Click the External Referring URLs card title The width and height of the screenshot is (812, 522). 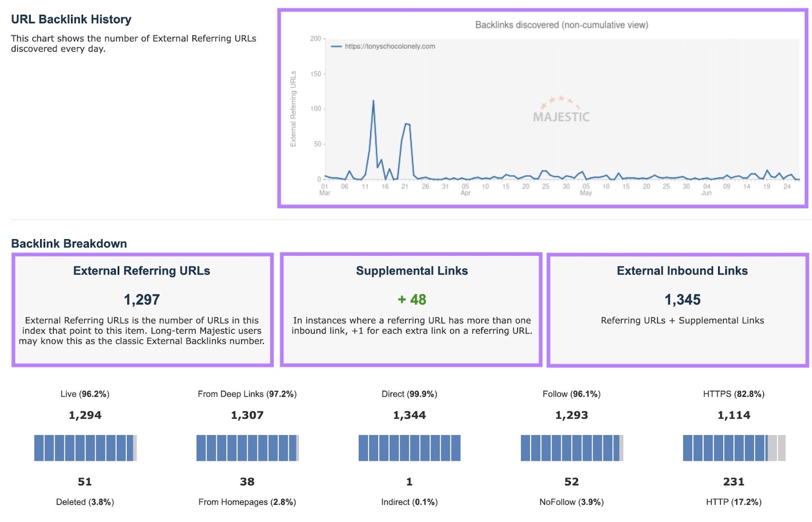(142, 271)
